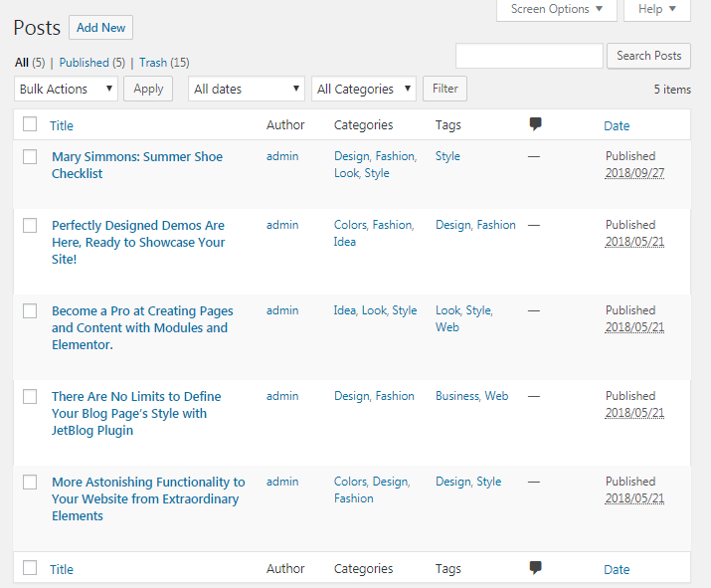Open the Perfectly Designed Demos post

(138, 243)
